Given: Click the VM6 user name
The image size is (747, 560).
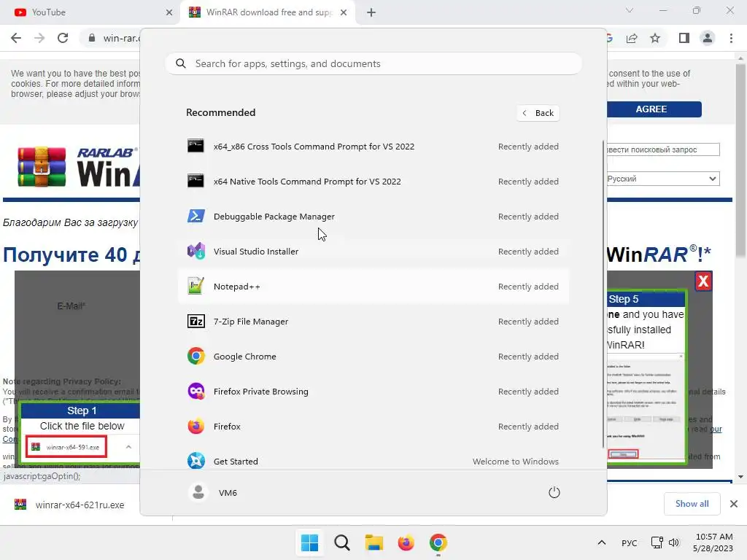Looking at the screenshot, I should (x=228, y=493).
